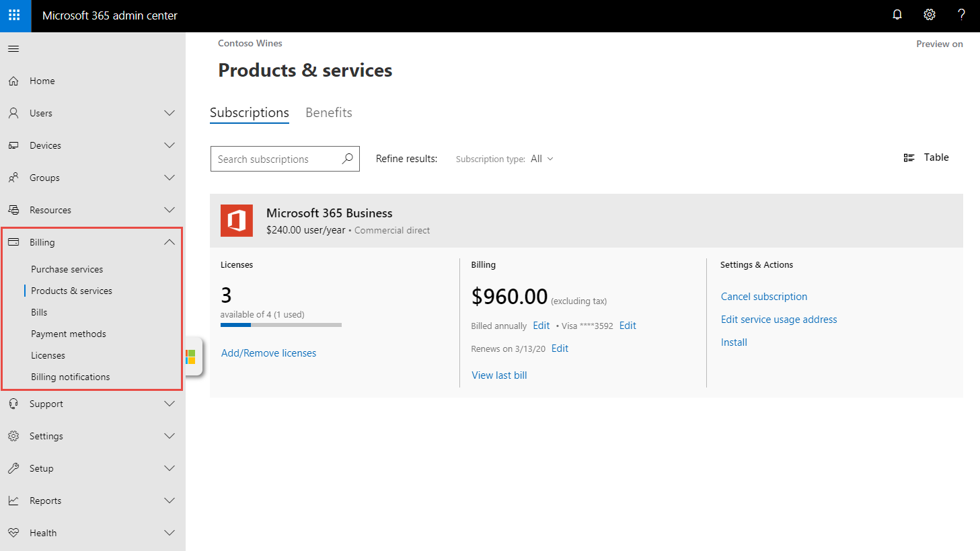Open the settings gear in header
This screenshot has width=980, height=551.
930,15
